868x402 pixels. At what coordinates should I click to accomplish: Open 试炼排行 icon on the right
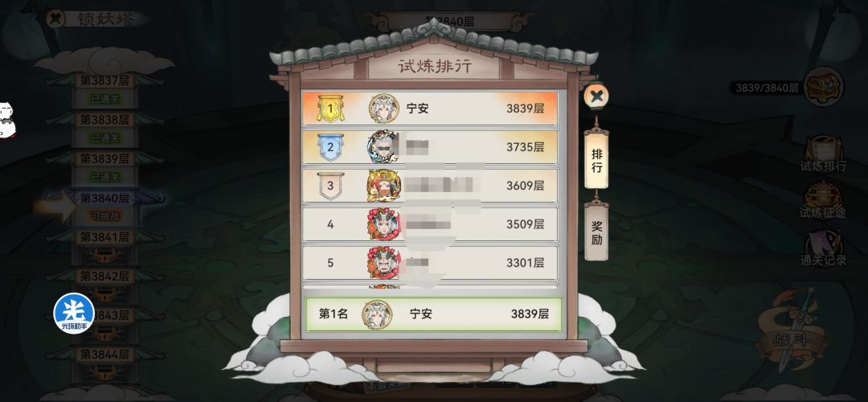823,154
